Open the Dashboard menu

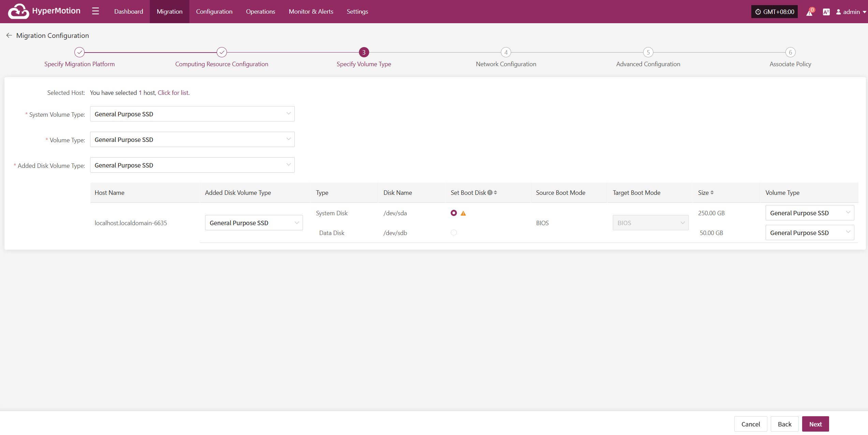pos(129,12)
